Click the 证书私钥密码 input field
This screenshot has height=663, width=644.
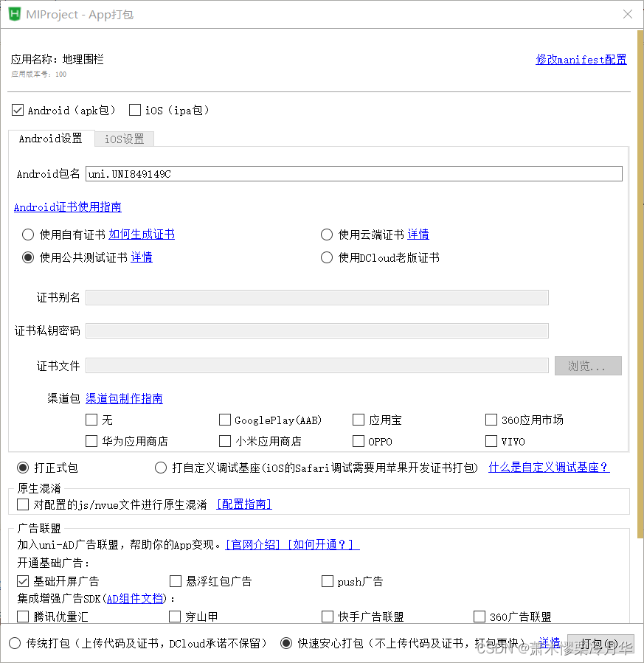pos(317,330)
